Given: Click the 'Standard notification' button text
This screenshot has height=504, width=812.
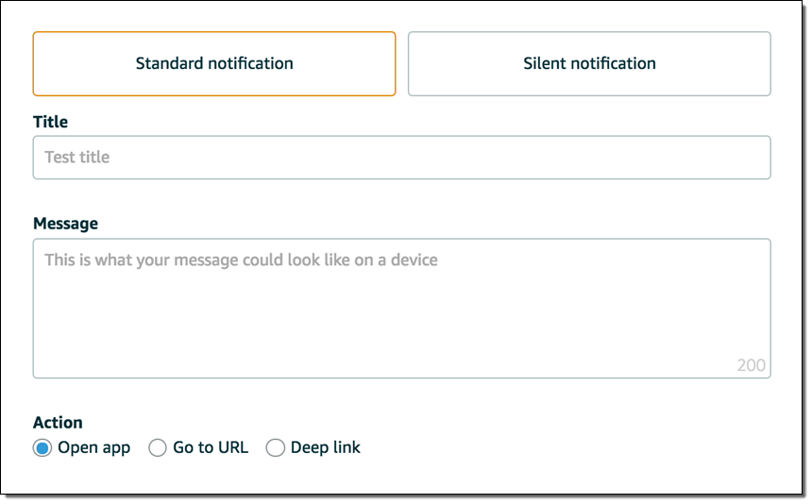Looking at the screenshot, I should 214,63.
